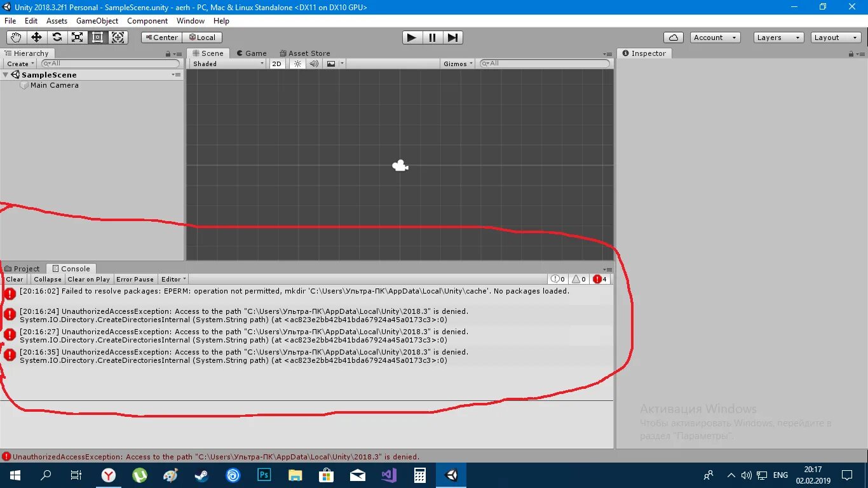
Task: Select the Scale tool
Action: coord(77,37)
